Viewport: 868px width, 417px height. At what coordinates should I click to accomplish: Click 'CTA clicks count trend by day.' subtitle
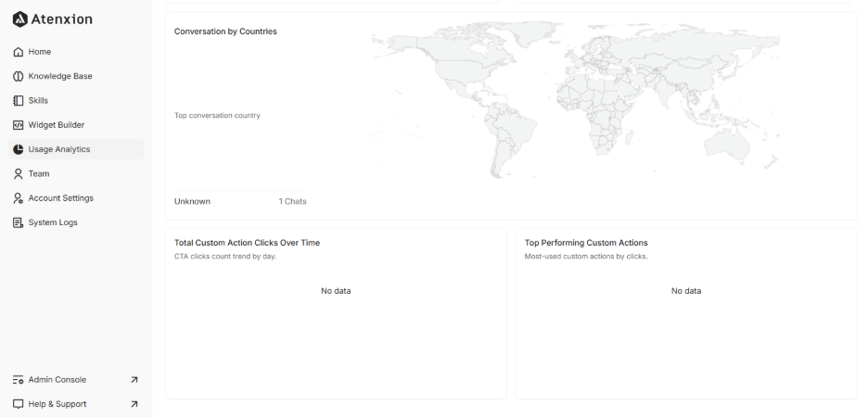point(225,256)
